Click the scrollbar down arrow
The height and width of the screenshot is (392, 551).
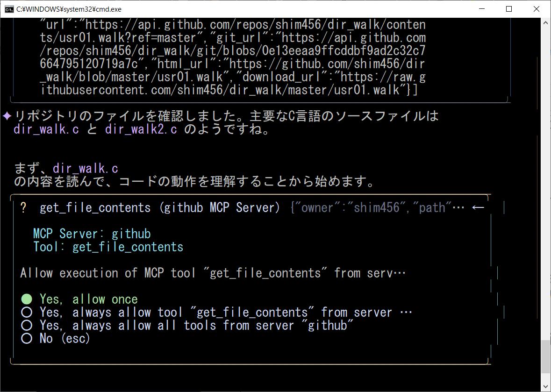click(546, 387)
